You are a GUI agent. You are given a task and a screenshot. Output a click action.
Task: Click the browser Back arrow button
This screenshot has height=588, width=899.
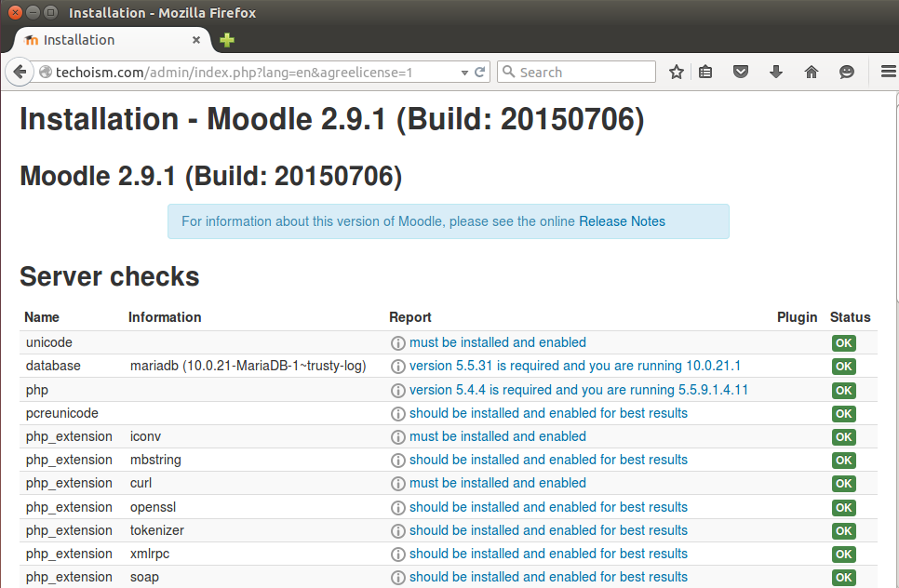20,73
